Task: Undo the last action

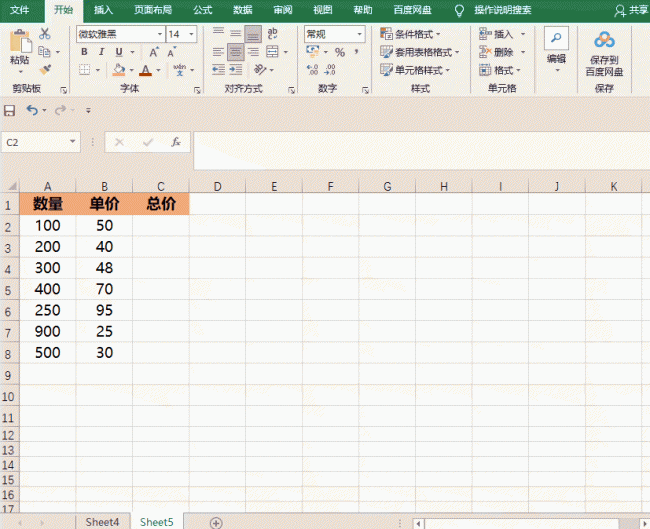Action: (x=32, y=110)
